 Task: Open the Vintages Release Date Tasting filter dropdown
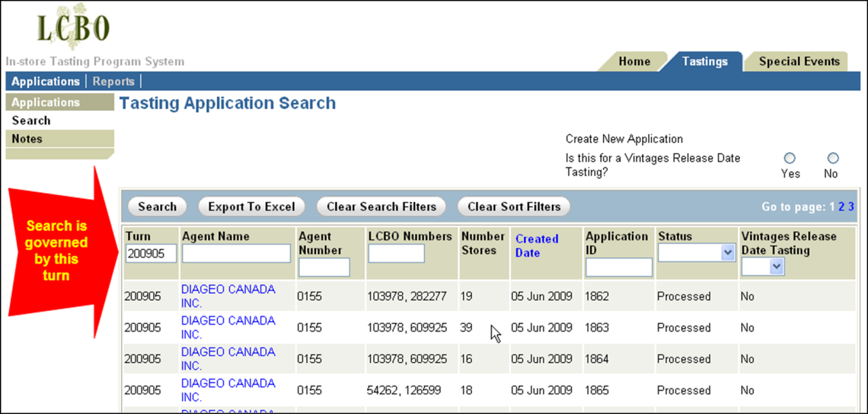(763, 267)
